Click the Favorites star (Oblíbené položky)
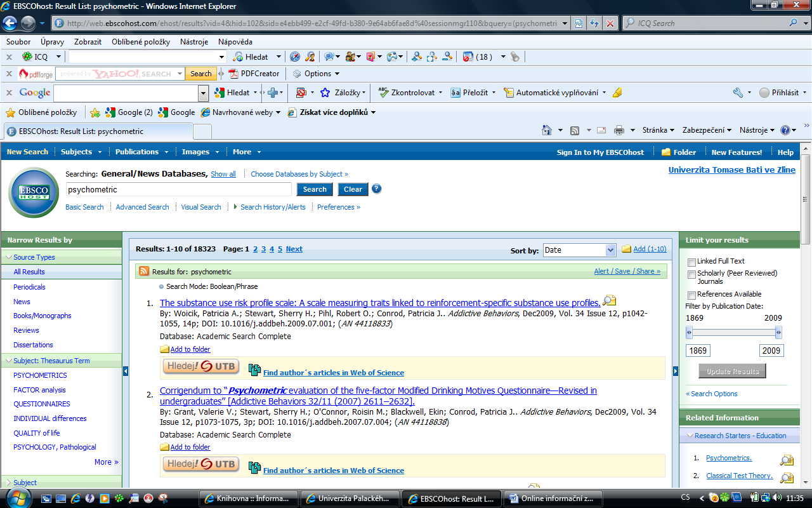The height and width of the screenshot is (508, 812). (x=10, y=112)
